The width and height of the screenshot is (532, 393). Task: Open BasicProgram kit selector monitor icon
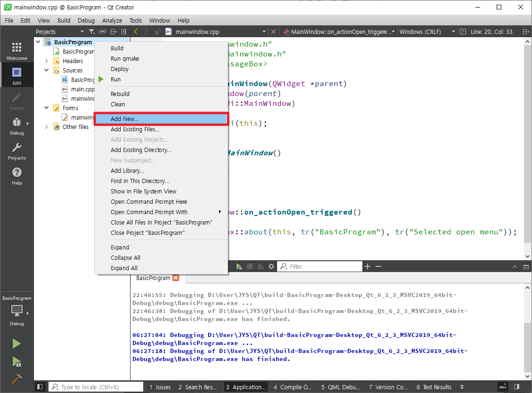tap(16, 311)
